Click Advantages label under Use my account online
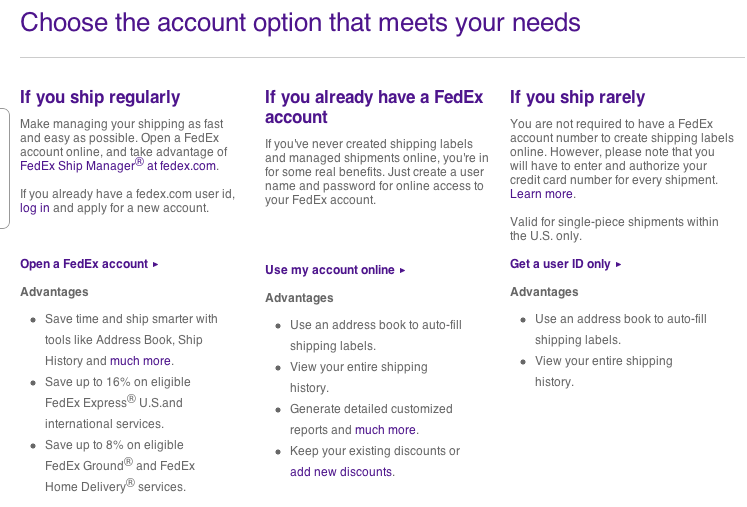The height and width of the screenshot is (507, 747). coord(299,298)
